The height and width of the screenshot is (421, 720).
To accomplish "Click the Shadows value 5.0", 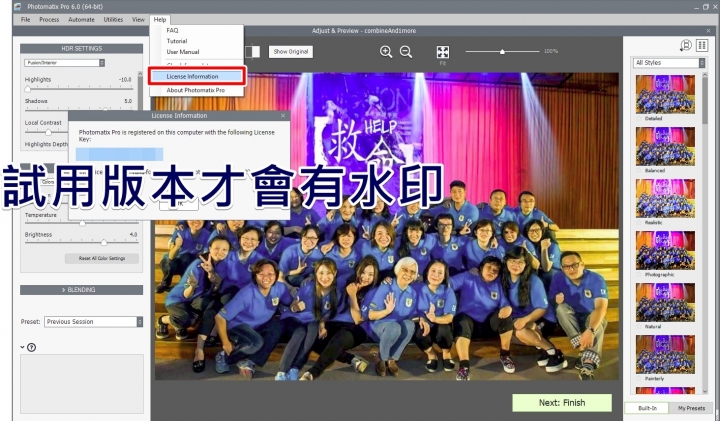I will 128,101.
